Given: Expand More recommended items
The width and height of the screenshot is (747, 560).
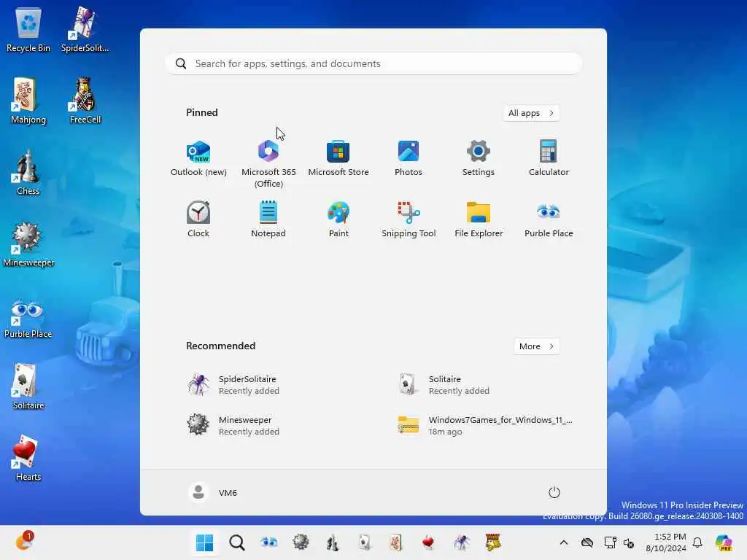Looking at the screenshot, I should click(537, 346).
